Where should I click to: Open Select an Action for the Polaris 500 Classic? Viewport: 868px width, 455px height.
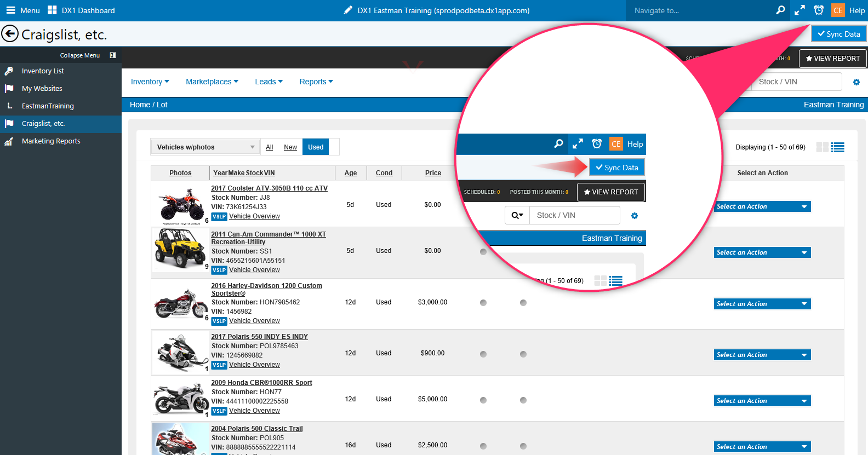pyautogui.click(x=762, y=447)
